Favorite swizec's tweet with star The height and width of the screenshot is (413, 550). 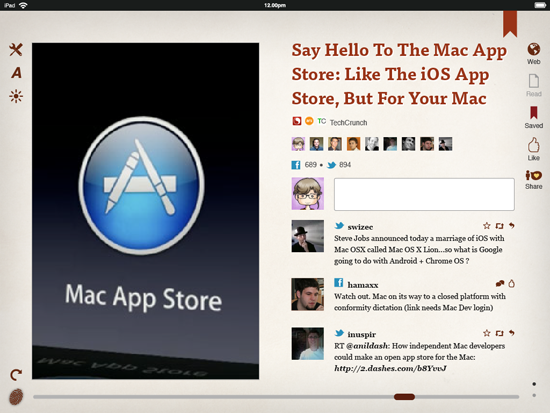pos(487,226)
